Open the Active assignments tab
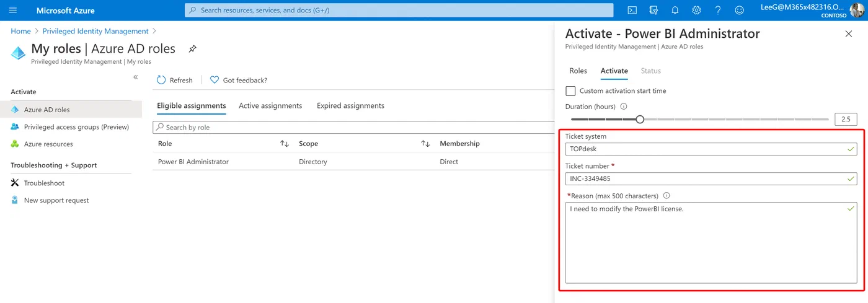The height and width of the screenshot is (303, 868). pyautogui.click(x=270, y=106)
